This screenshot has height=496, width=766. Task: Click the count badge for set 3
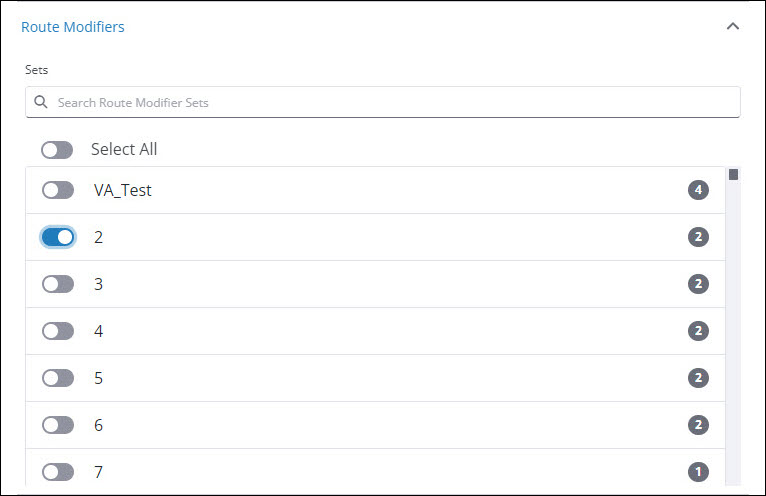(698, 284)
